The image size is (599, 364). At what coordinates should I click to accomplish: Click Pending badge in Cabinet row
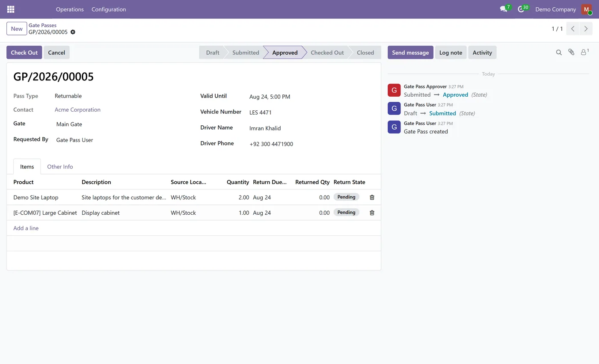point(346,212)
